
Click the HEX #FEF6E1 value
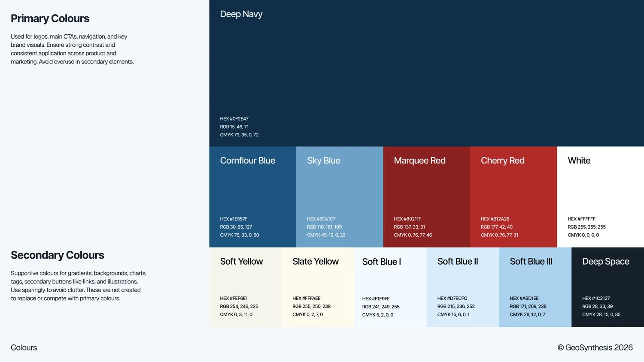tap(234, 299)
